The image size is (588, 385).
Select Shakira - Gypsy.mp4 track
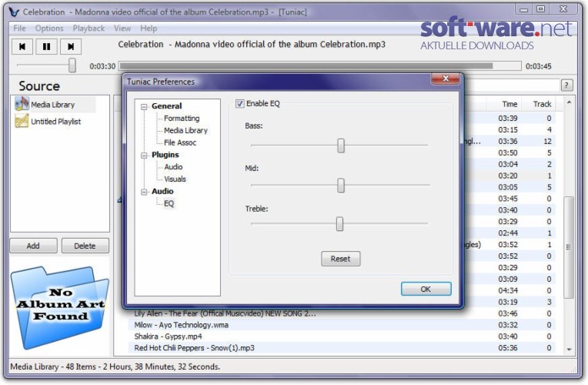[x=168, y=336]
